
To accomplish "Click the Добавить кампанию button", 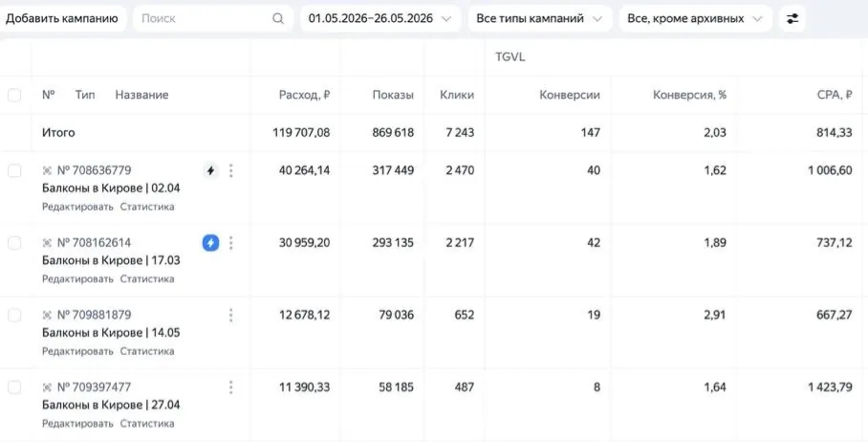I will point(62,19).
